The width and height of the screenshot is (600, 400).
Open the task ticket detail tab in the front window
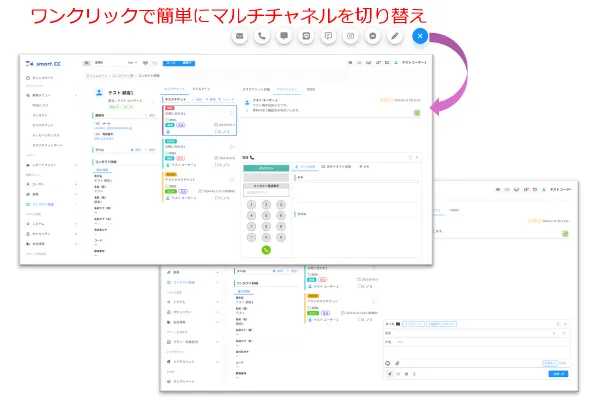pos(256,90)
